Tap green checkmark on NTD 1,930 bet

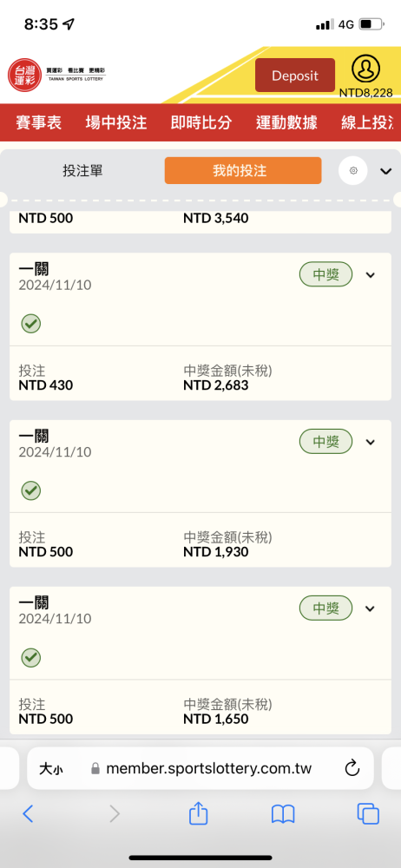point(31,490)
